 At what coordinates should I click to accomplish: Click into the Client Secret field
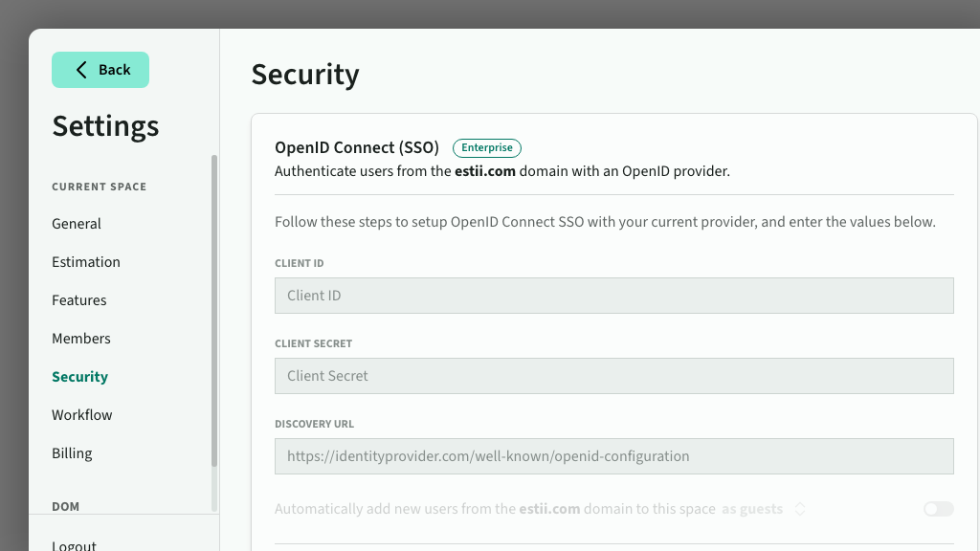[613, 376]
